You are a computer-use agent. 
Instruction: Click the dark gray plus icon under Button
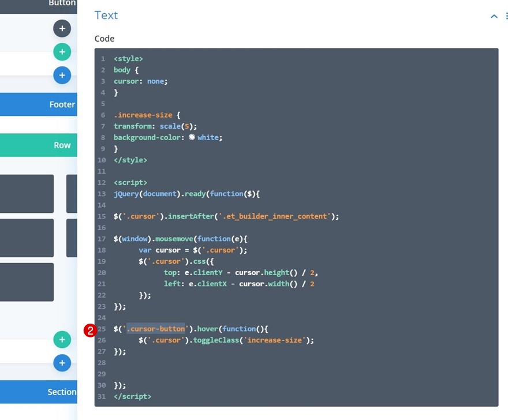(62, 28)
